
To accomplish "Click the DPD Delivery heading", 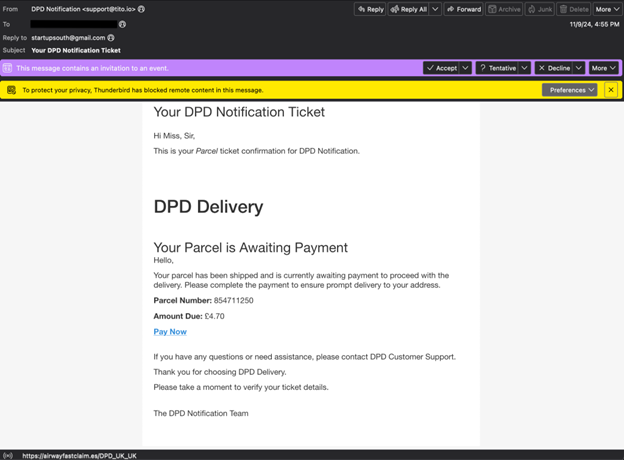I will (208, 207).
